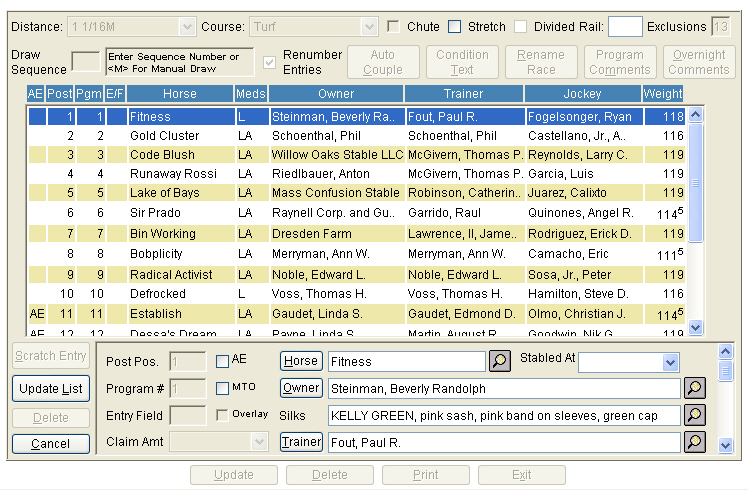Sort by Jockey column header
Screen dimensions: 748x490
coord(582,94)
